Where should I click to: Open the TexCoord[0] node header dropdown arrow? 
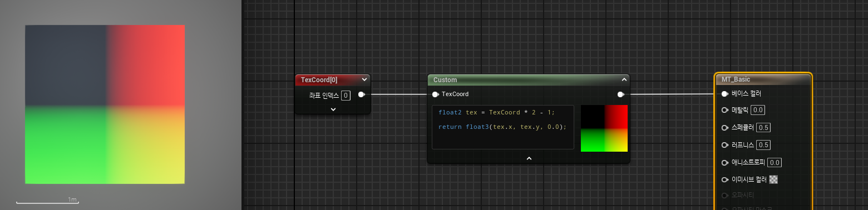click(364, 79)
